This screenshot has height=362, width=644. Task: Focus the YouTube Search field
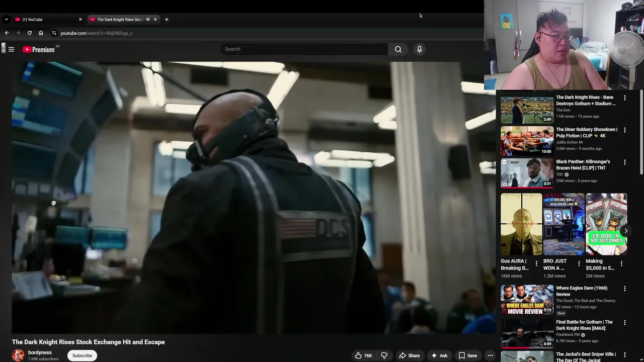pos(304,49)
